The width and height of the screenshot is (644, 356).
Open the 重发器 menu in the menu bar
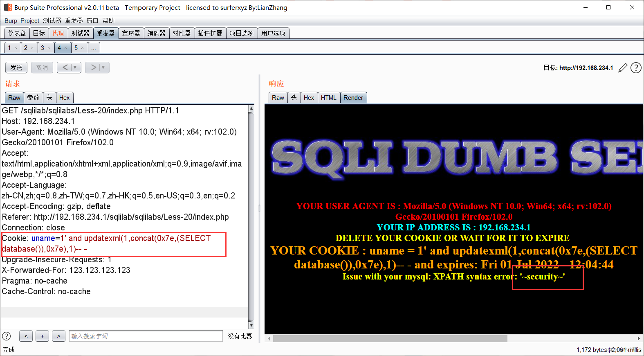(74, 21)
